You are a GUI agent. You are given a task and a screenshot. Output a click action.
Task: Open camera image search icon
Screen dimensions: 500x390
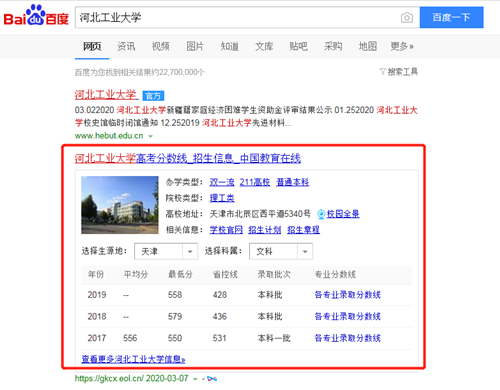coord(406,18)
